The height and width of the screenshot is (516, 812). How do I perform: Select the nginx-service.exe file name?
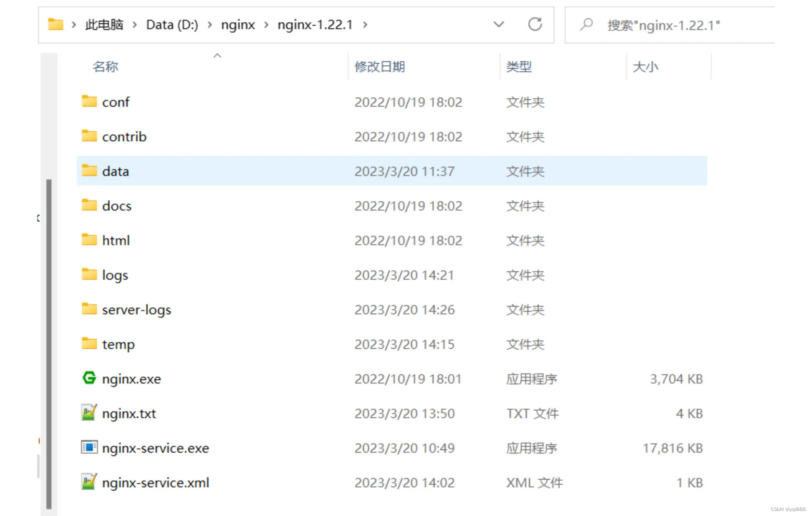pos(155,448)
